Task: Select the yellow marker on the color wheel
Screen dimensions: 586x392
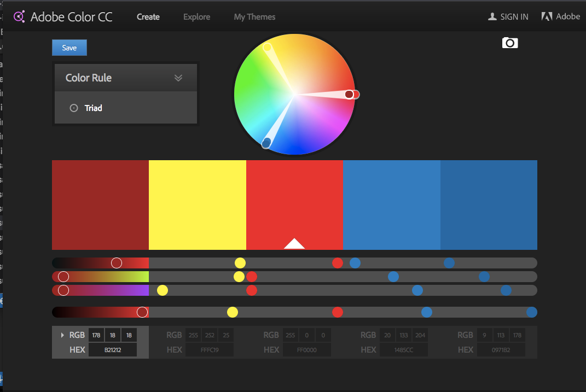Action: click(x=268, y=48)
